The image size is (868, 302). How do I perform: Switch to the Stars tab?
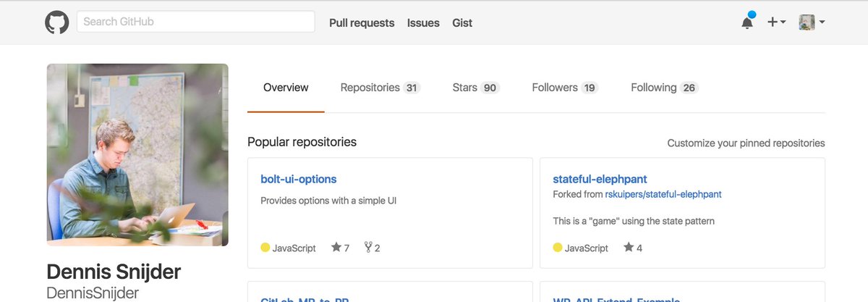click(x=476, y=88)
